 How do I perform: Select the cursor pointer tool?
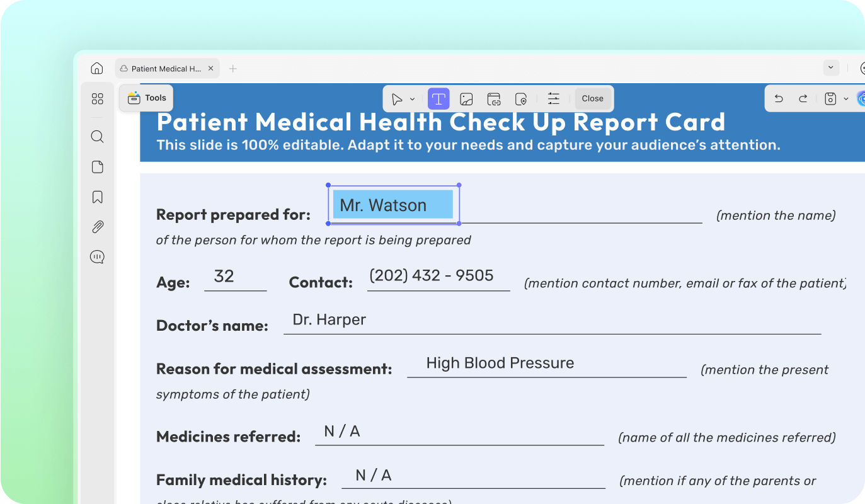[x=397, y=99]
